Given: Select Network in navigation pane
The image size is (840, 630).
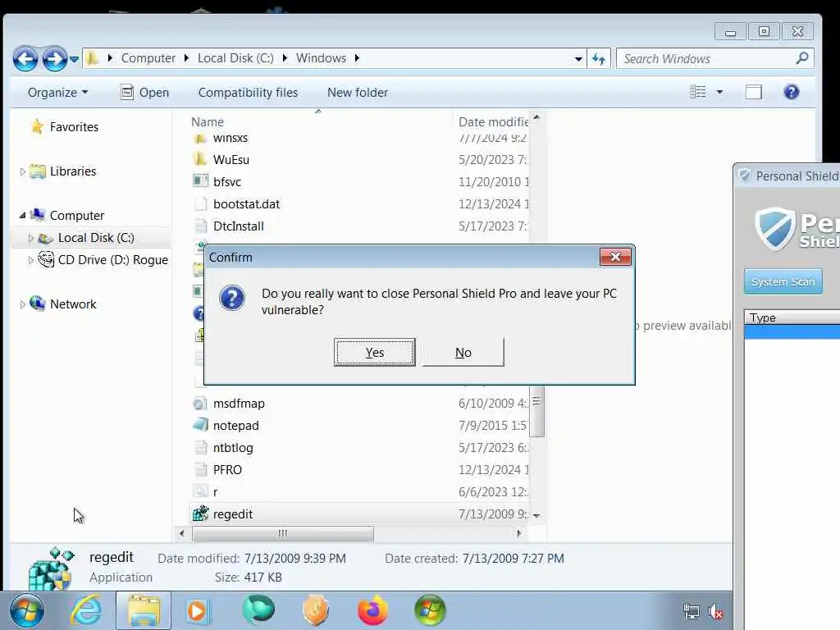Looking at the screenshot, I should pyautogui.click(x=73, y=304).
